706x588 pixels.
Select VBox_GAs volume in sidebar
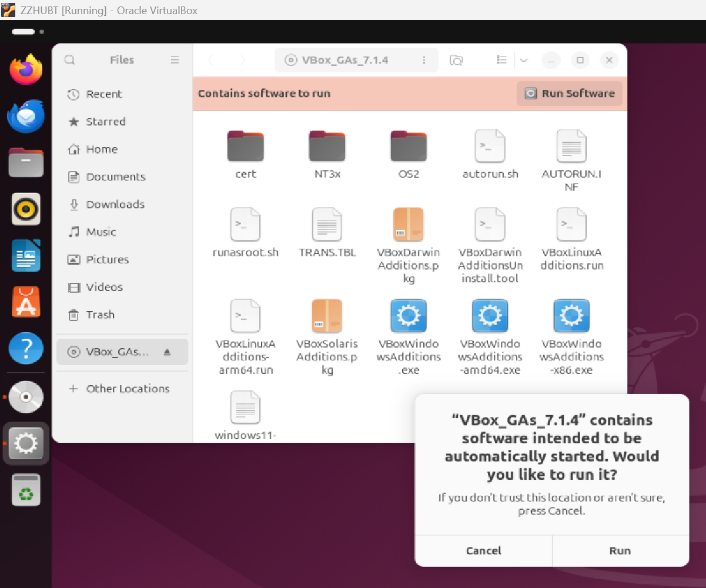(122, 352)
